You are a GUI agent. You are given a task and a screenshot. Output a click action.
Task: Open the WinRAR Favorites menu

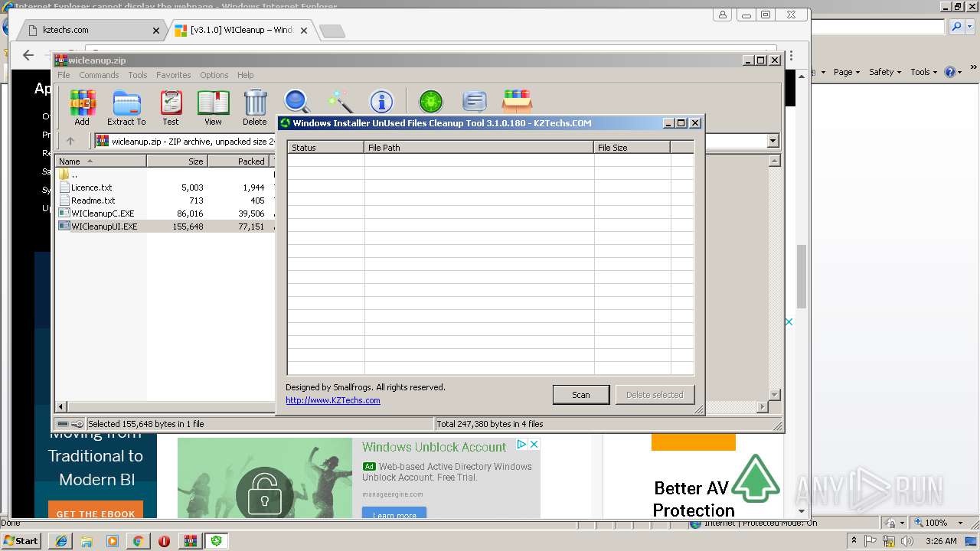pyautogui.click(x=174, y=75)
